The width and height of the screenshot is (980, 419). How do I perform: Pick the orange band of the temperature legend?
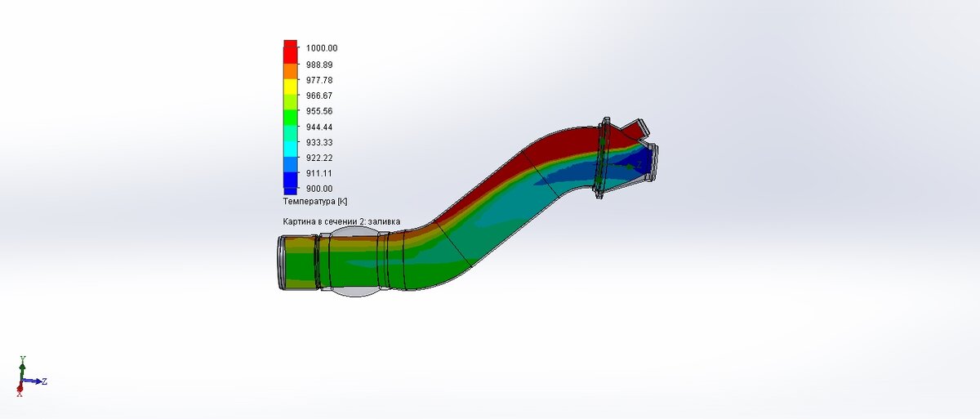(290, 72)
